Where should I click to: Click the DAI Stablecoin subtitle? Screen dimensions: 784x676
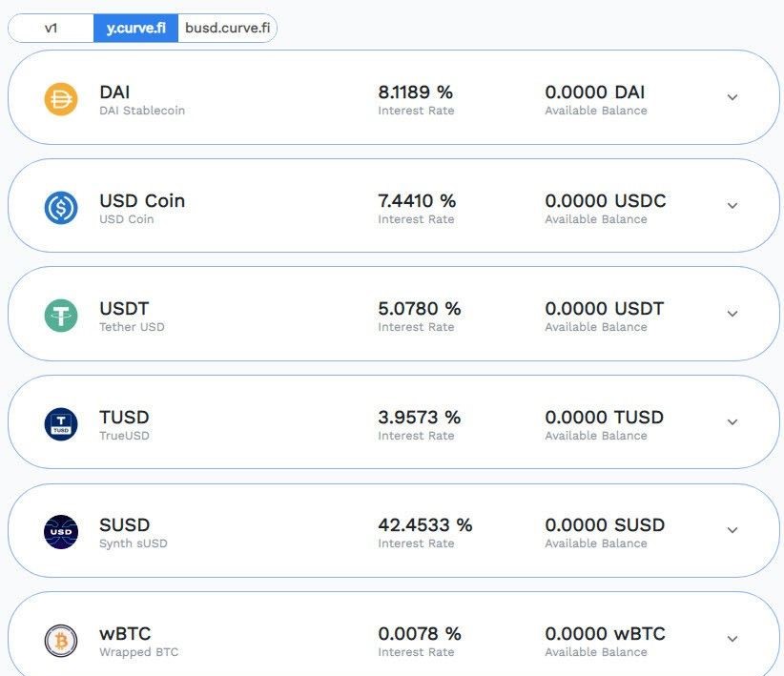pos(142,111)
